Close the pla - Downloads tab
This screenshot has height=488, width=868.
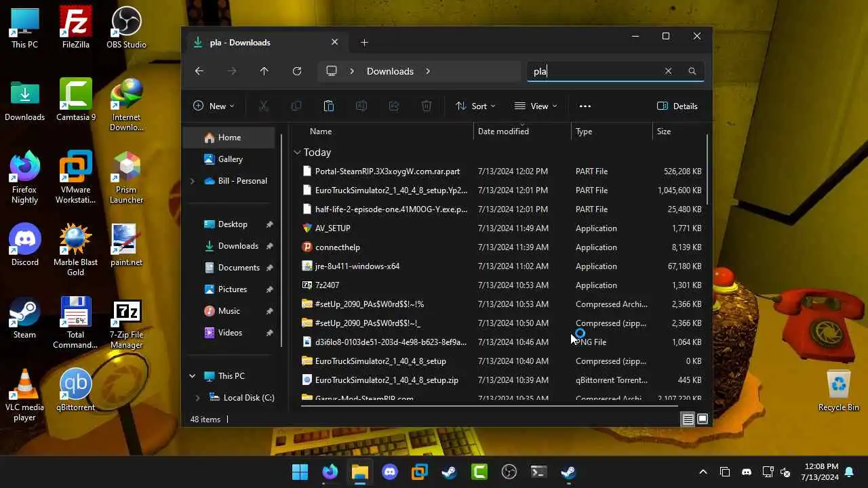(334, 42)
